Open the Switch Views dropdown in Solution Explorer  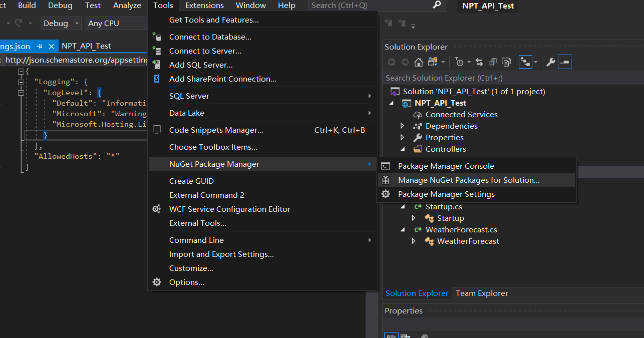[x=443, y=62]
